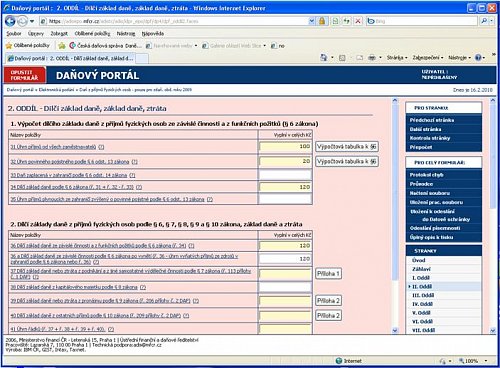Click the Print icon in command bar
500x368 pixels.
point(372,58)
